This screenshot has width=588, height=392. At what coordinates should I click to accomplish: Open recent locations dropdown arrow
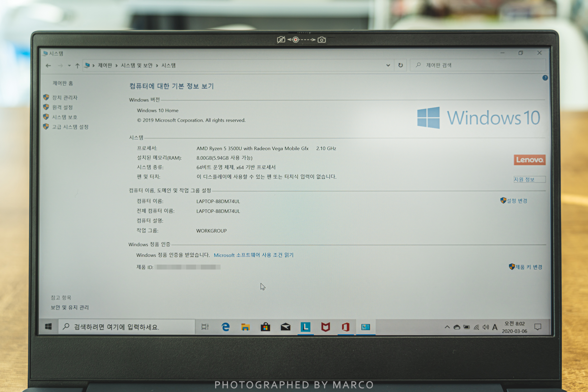point(69,66)
